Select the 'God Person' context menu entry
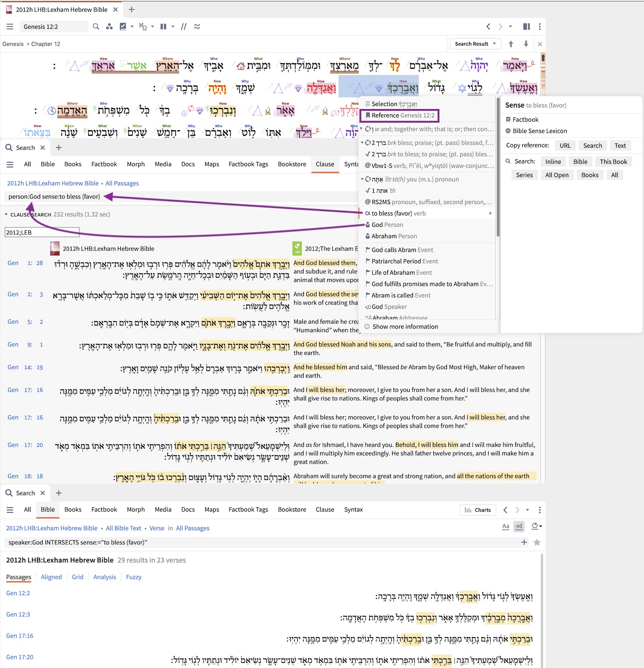The width and height of the screenshot is (644, 668). point(428,225)
